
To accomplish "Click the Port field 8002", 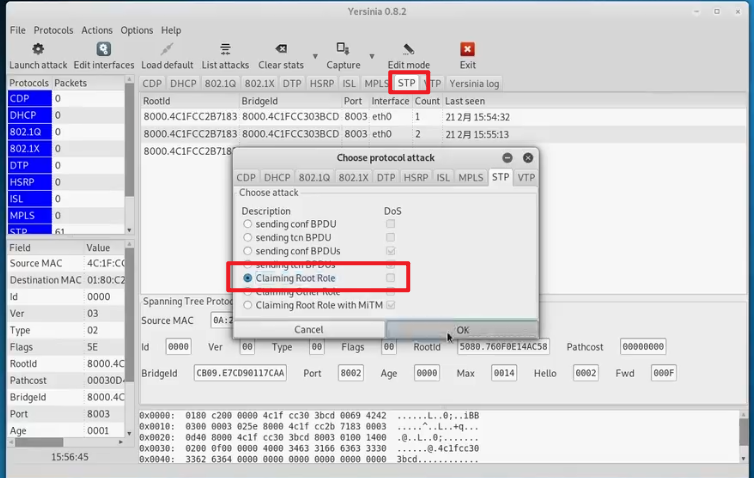I will (351, 373).
